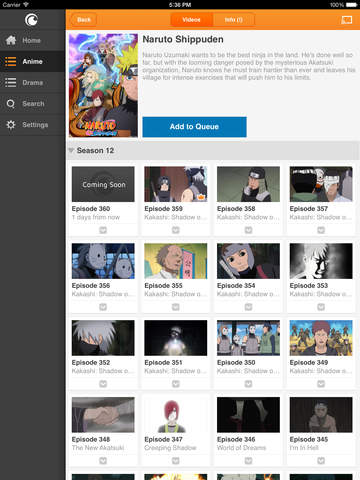
Task: Play Episode 358 thumbnail
Action: pos(248,184)
